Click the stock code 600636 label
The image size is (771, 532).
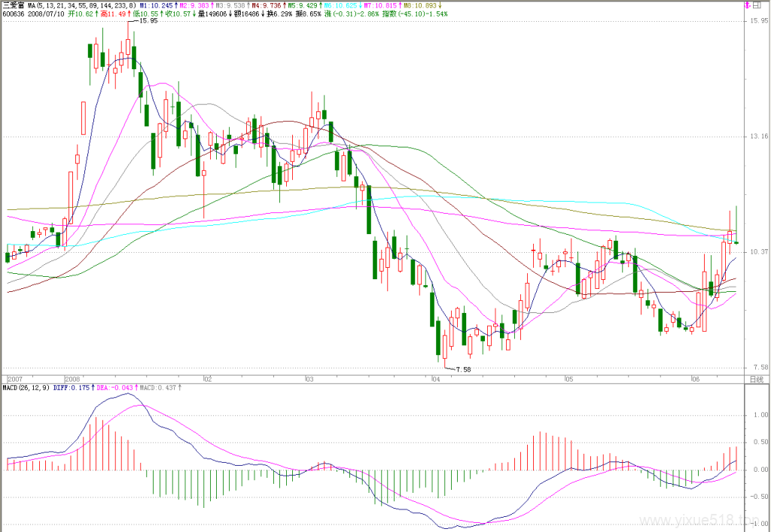pos(11,14)
